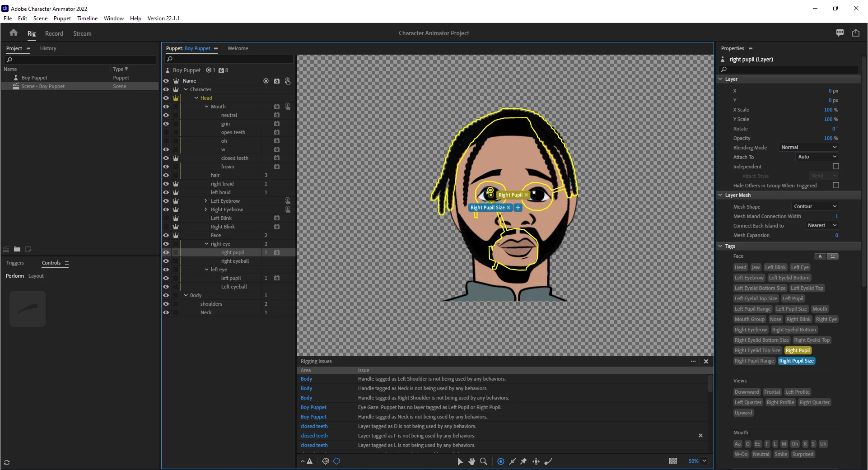The width and height of the screenshot is (868, 470).
Task: Create a new folder in Project panel
Action: (x=17, y=249)
